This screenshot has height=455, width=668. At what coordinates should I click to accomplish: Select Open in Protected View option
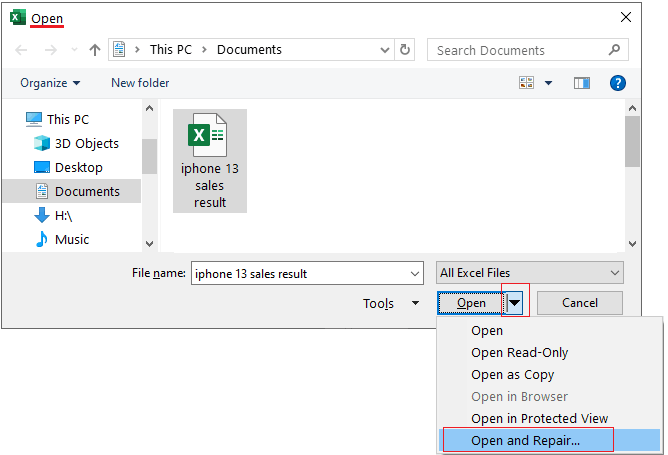[x=539, y=418]
